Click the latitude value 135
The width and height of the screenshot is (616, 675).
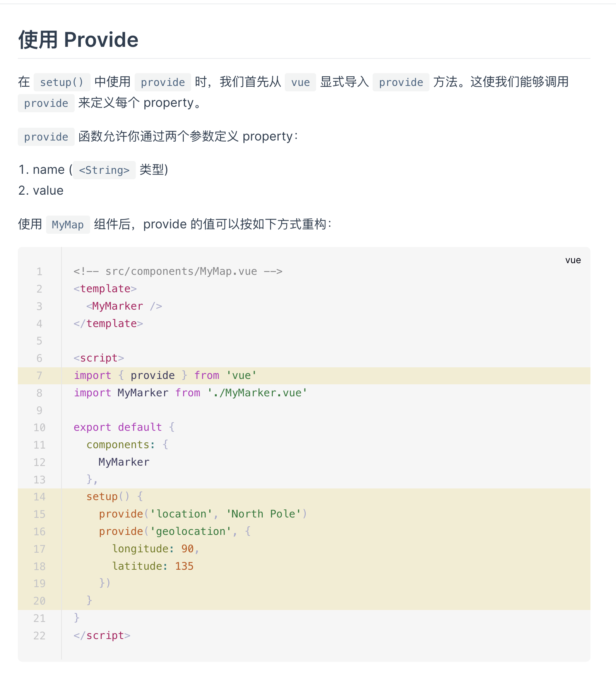(184, 566)
